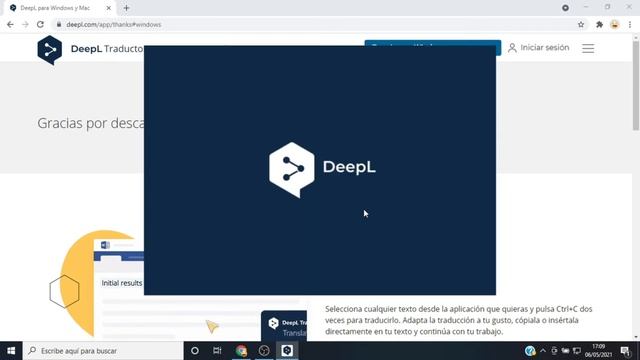Open taskbar clock showing 17:09
Screen dimensions: 640x360
pos(598,351)
